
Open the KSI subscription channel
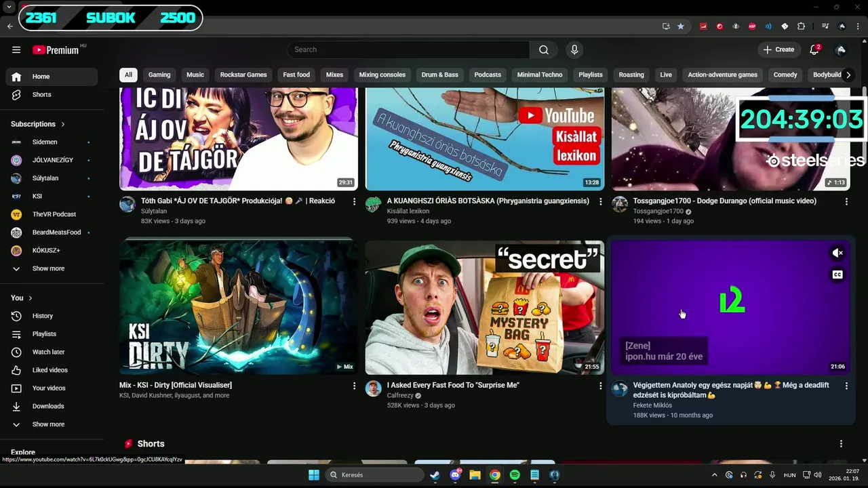[52, 196]
